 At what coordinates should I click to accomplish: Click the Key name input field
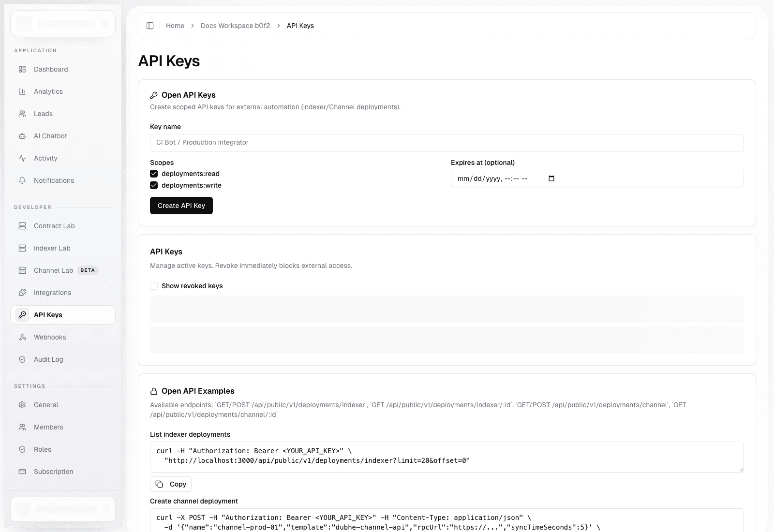tap(447, 142)
